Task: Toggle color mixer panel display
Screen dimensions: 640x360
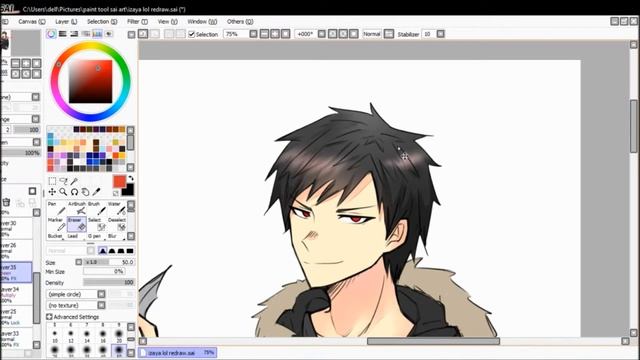Action: (x=86, y=34)
